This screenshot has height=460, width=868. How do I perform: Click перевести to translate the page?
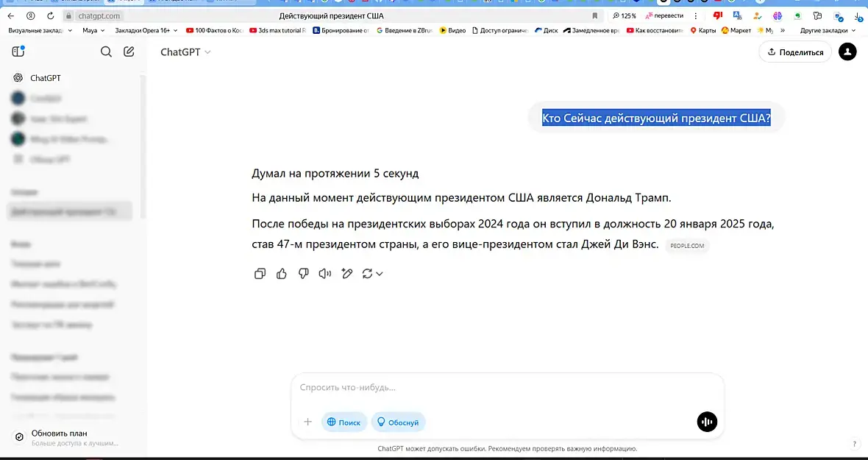coord(664,15)
